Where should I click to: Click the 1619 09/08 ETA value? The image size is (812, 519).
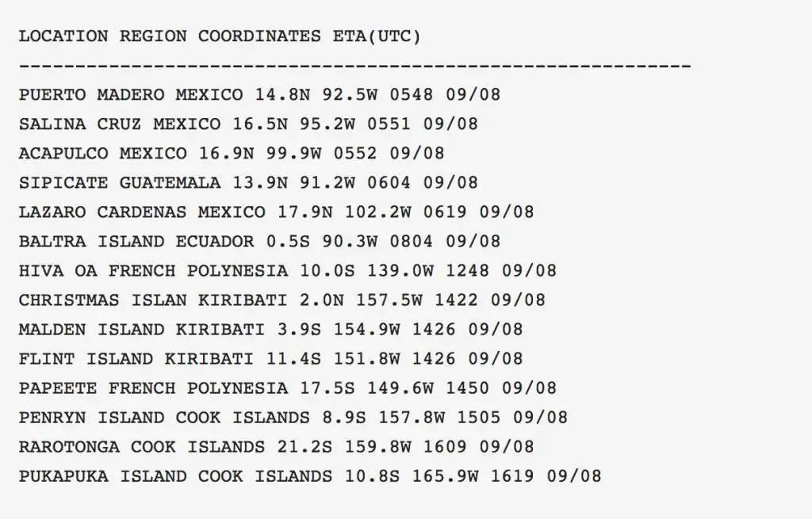[546, 476]
